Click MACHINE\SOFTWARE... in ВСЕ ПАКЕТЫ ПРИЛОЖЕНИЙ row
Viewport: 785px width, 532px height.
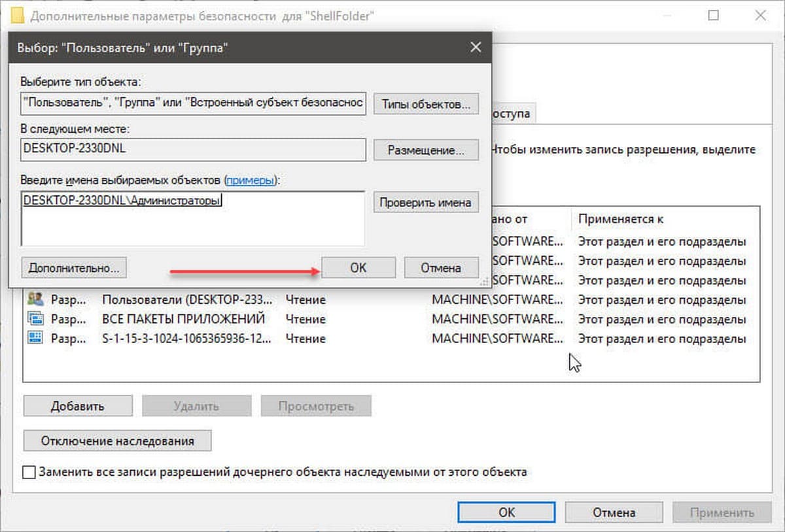[497, 319]
